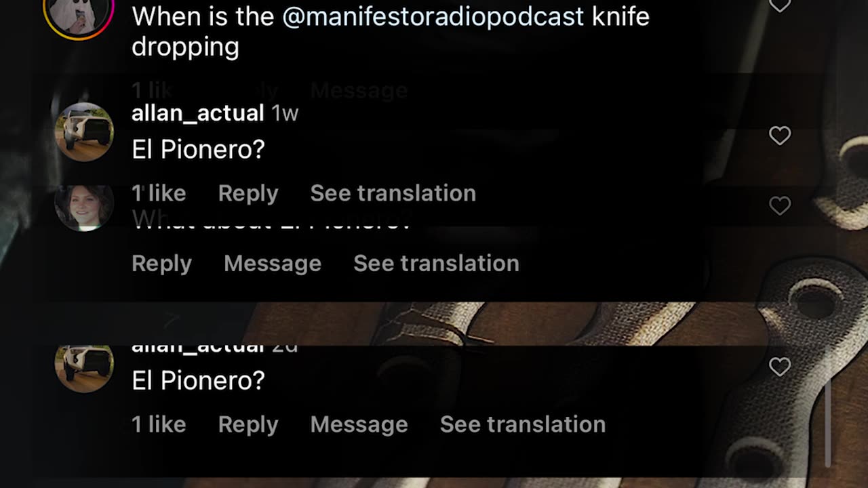Open the allan_actual 1w profile picture

click(x=84, y=131)
